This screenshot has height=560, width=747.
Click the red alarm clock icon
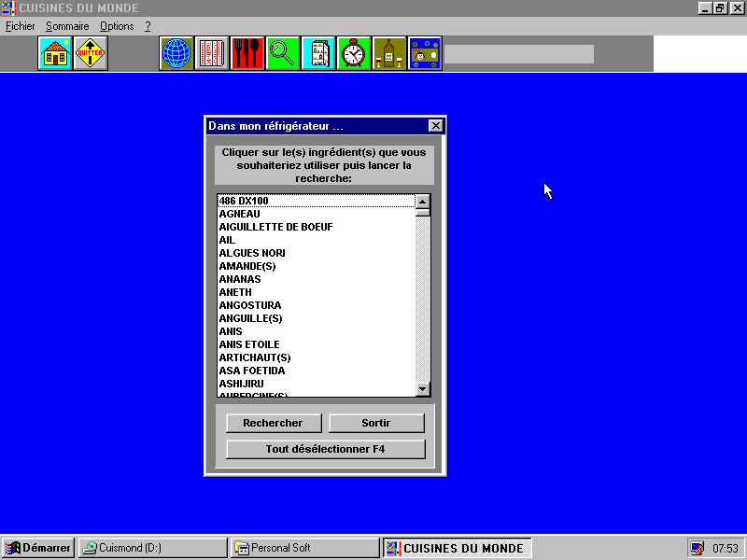[354, 53]
